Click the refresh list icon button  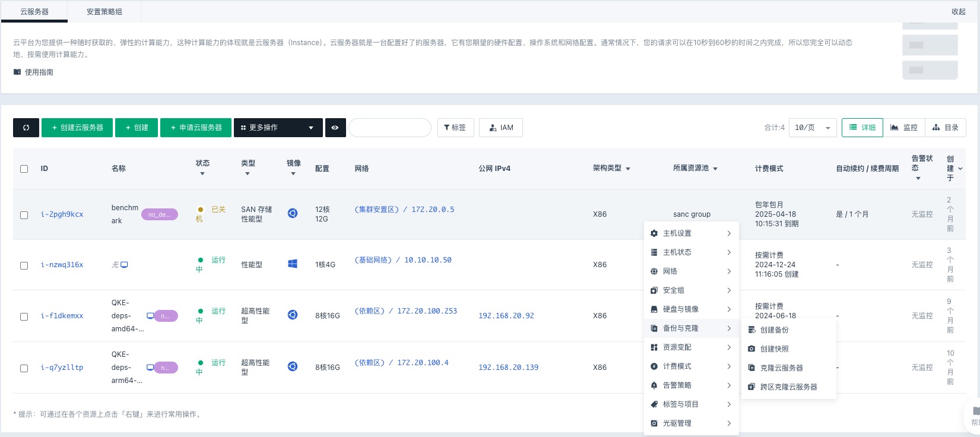click(x=26, y=128)
